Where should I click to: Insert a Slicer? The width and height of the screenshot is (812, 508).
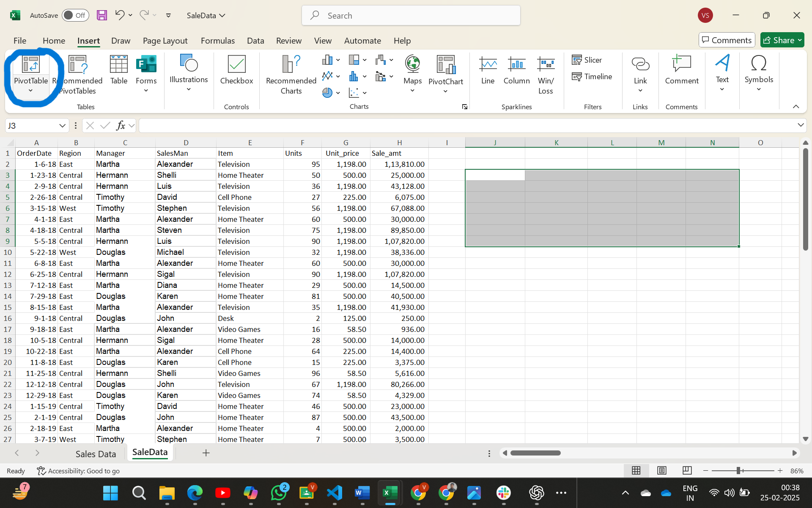point(588,60)
